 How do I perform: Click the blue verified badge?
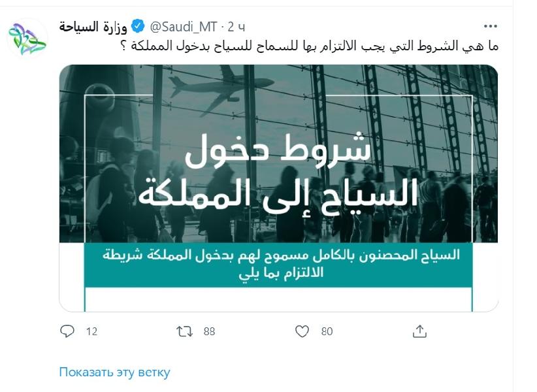[138, 27]
